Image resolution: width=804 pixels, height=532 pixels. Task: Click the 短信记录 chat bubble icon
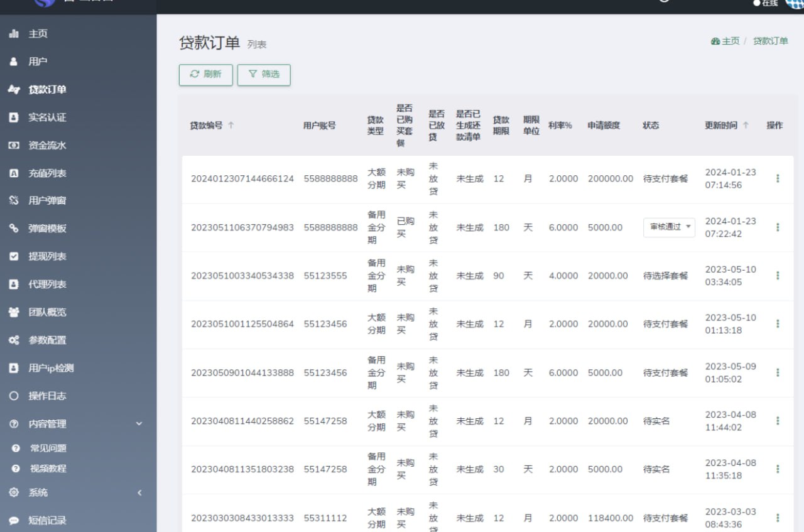[14, 521]
